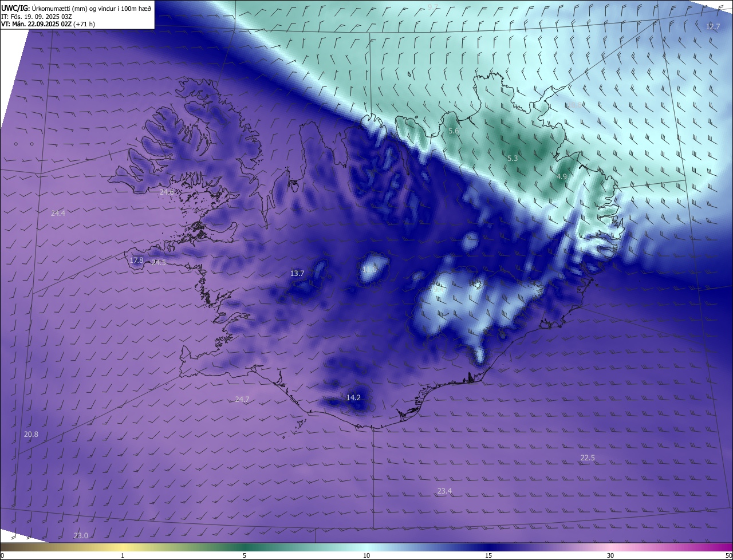Click the 14.2 value in south Iceland
The width and height of the screenshot is (733, 560).
click(353, 397)
